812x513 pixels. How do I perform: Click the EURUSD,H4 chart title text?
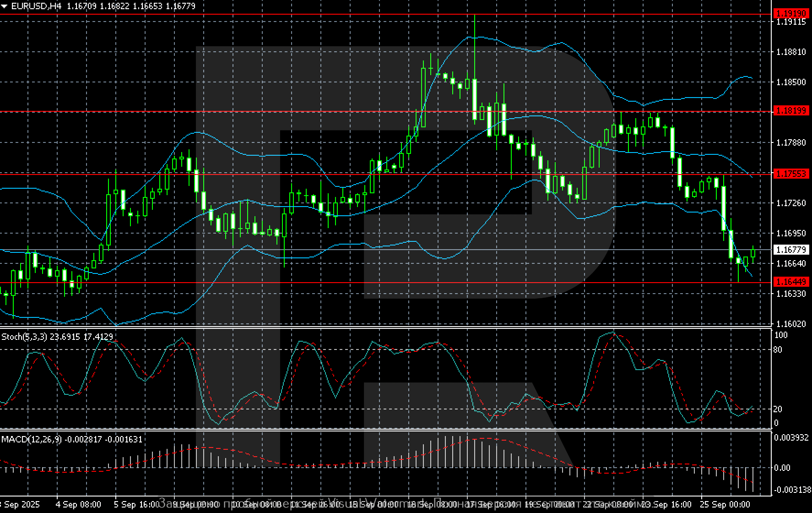pos(36,6)
